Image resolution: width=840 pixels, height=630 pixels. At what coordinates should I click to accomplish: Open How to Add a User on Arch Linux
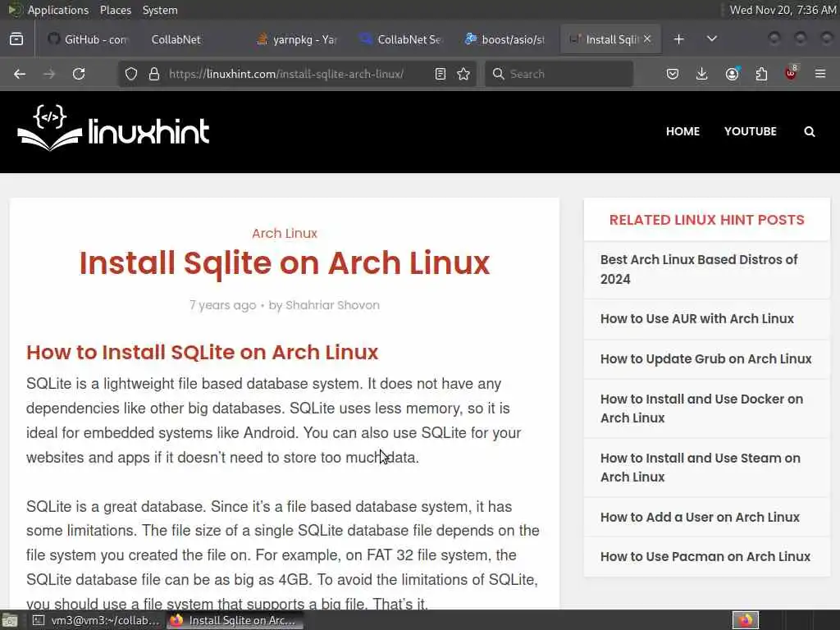click(x=700, y=517)
